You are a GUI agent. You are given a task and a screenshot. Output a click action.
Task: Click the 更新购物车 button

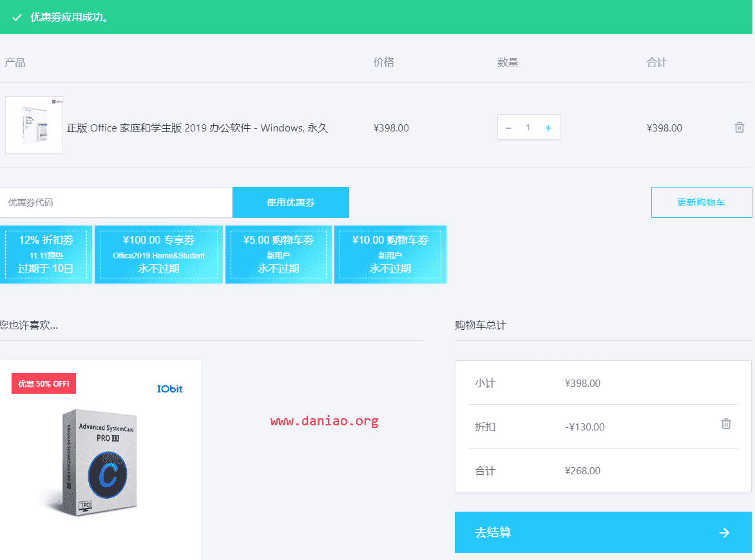701,202
